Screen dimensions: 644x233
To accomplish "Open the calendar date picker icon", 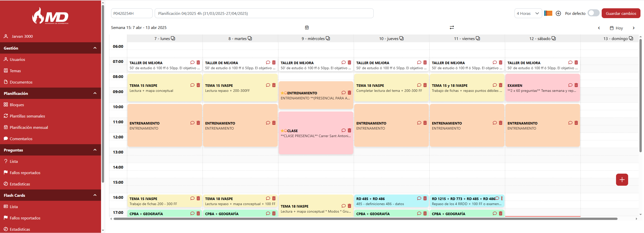I will pyautogui.click(x=307, y=27).
